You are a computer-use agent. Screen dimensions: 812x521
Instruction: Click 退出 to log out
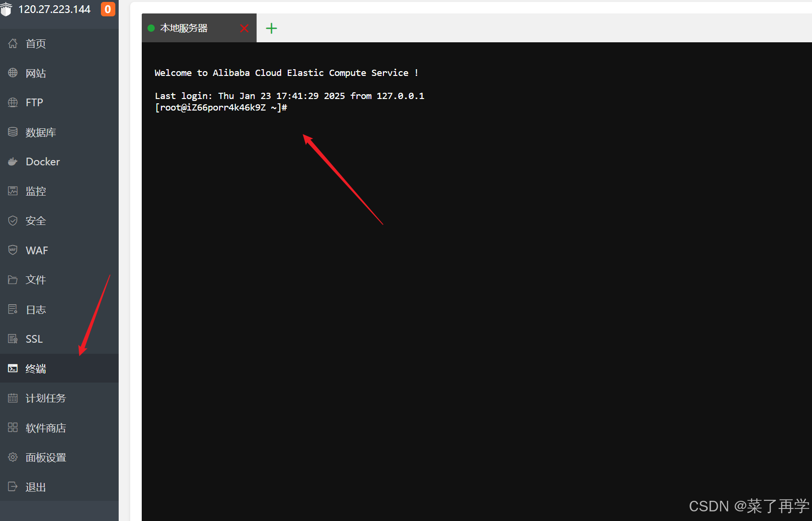click(59, 487)
